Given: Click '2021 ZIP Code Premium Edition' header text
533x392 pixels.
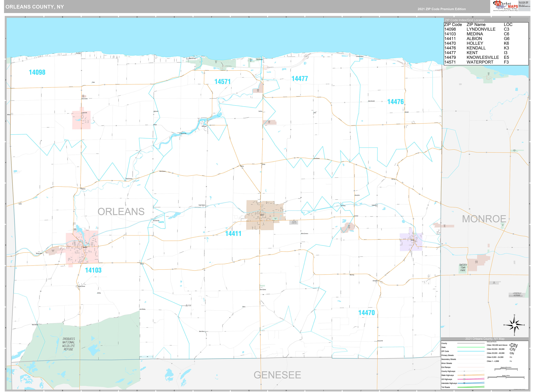Looking at the screenshot, I should click(442, 9).
